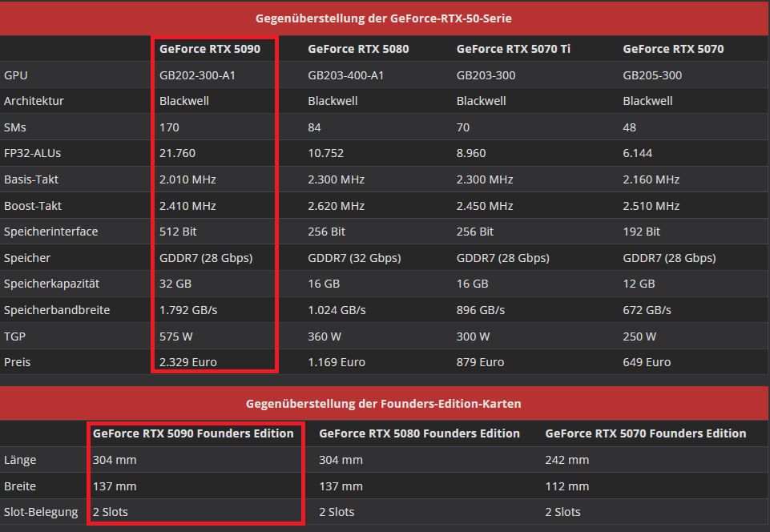Select the '2.010 MHz' base clock cell
Image resolution: width=770 pixels, height=532 pixels.
pos(187,179)
